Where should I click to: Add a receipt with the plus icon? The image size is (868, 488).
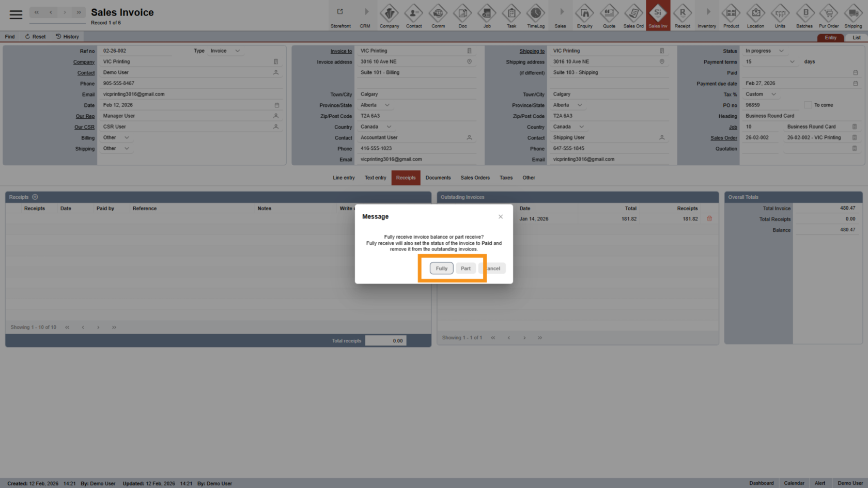point(35,197)
